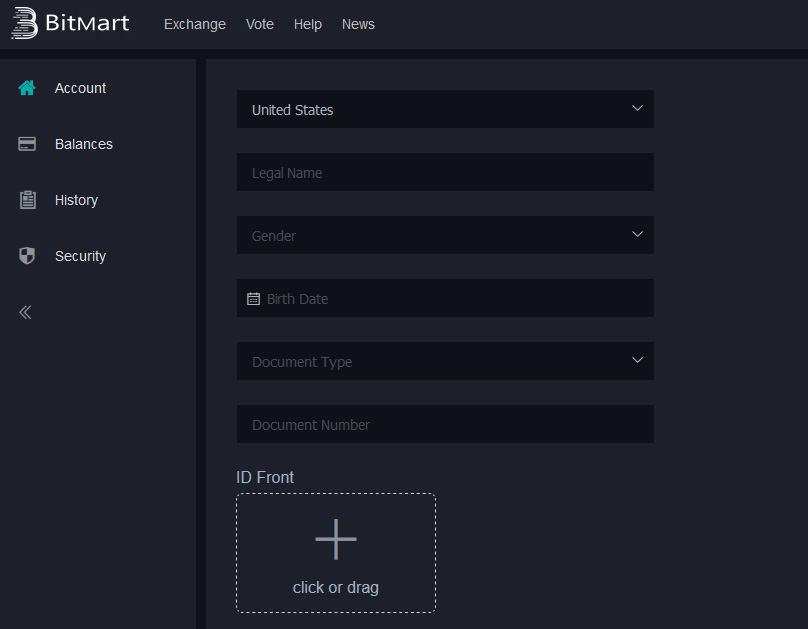Click the 'click or drag' upload text

pyautogui.click(x=335, y=588)
